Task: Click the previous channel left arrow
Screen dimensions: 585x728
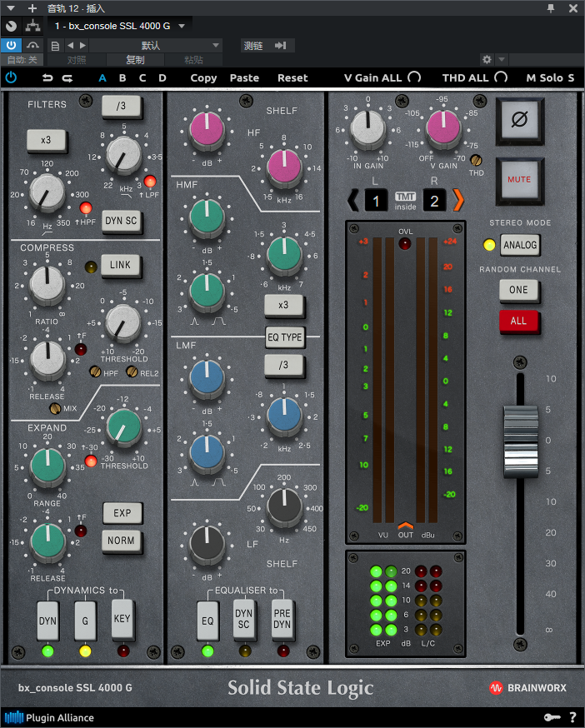Action: click(353, 201)
